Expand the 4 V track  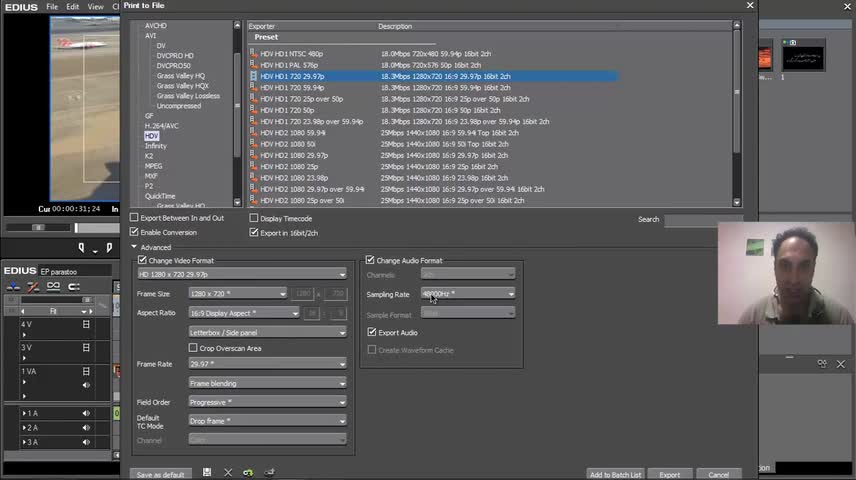pos(24,335)
